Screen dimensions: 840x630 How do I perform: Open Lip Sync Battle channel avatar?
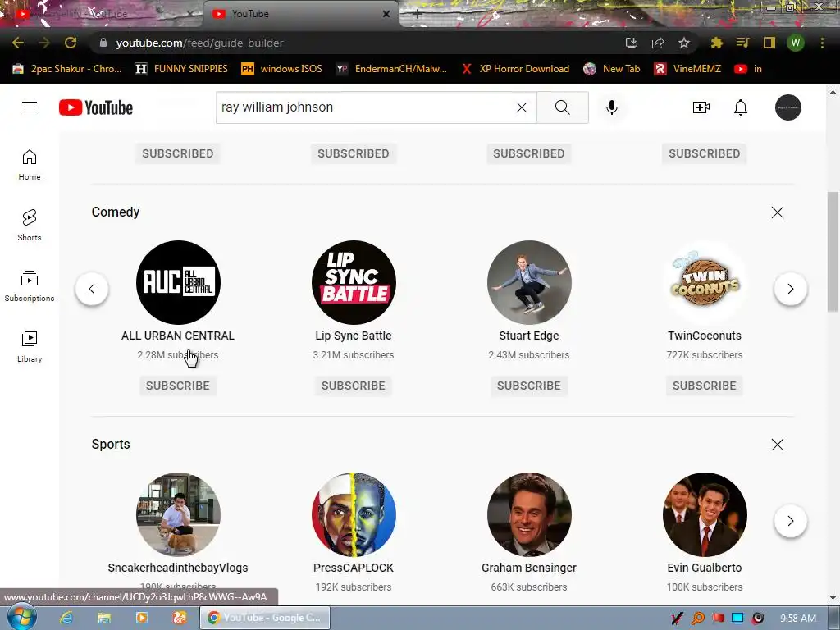tap(354, 282)
